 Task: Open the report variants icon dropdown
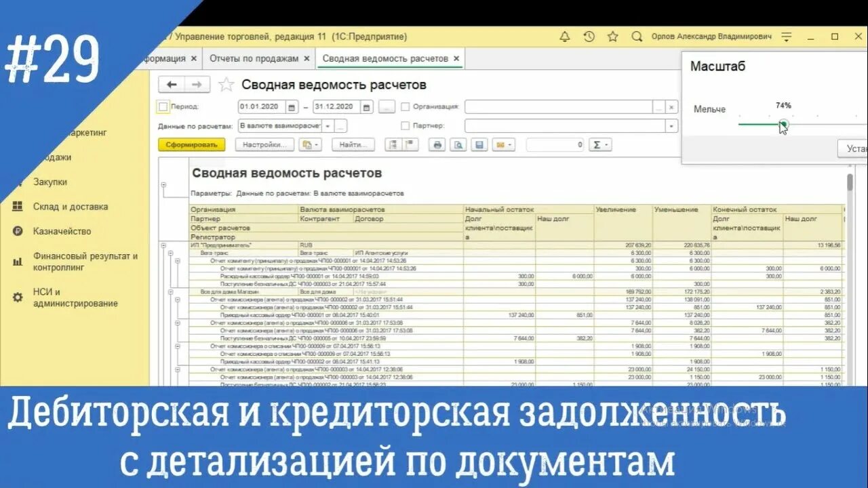pyautogui.click(x=310, y=144)
